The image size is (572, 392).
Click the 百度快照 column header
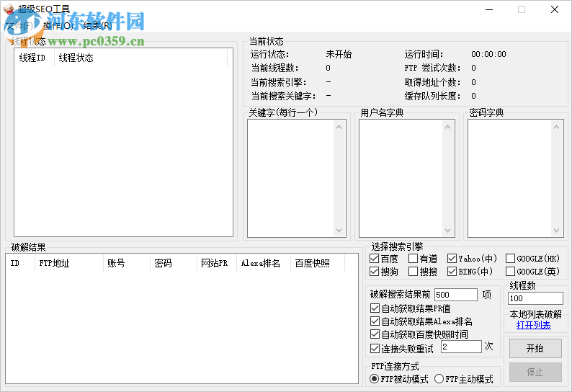[x=318, y=263]
